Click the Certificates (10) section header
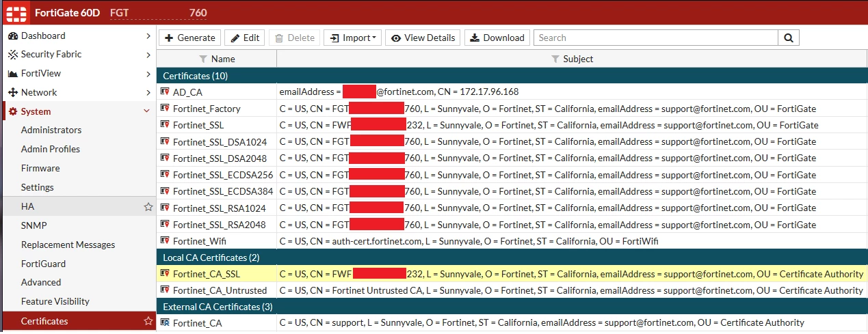868x334 pixels. 512,75
